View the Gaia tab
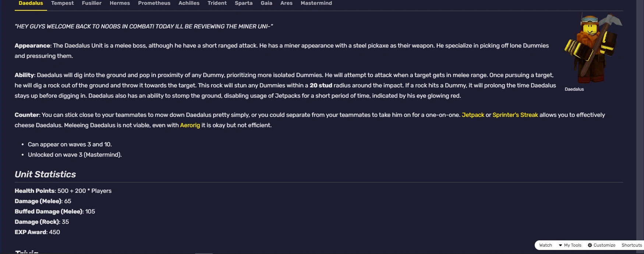The height and width of the screenshot is (254, 644). [266, 3]
